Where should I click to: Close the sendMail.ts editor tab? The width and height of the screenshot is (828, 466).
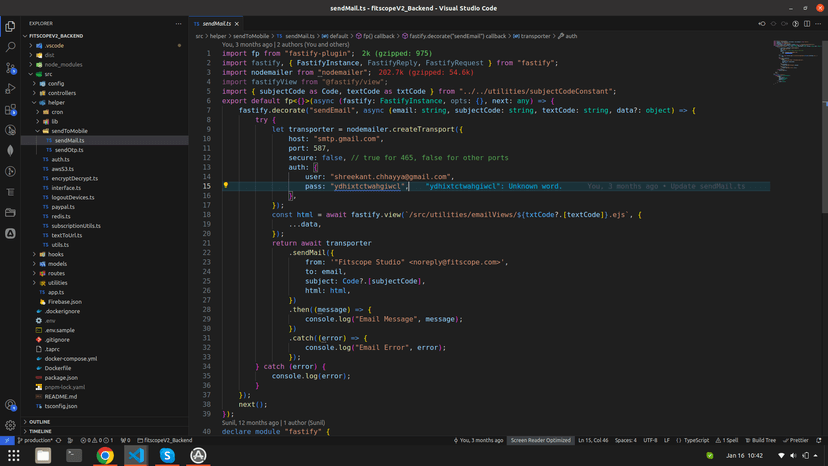[x=237, y=24]
